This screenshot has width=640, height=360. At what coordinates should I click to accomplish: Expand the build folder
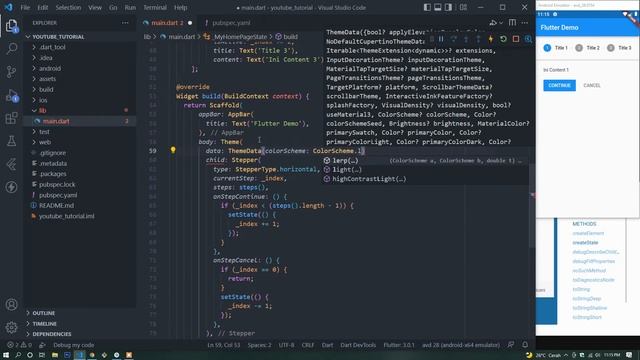(x=46, y=89)
